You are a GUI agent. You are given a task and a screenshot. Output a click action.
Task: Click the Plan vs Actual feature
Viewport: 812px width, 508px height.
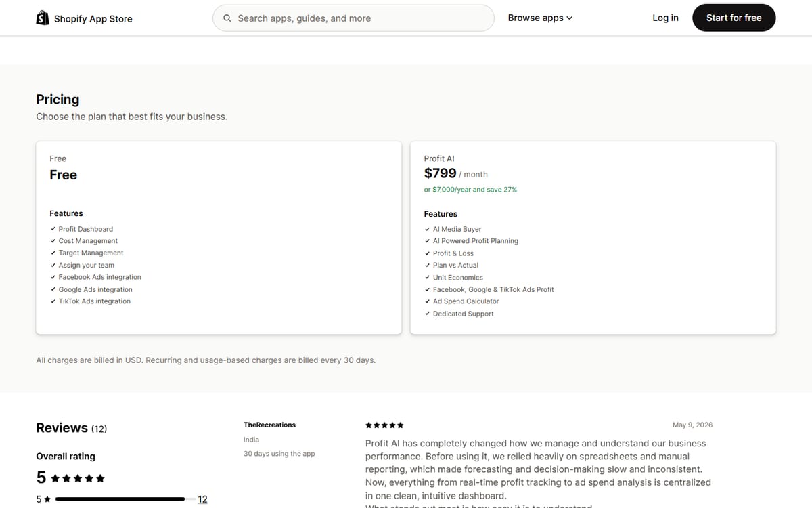coord(455,266)
